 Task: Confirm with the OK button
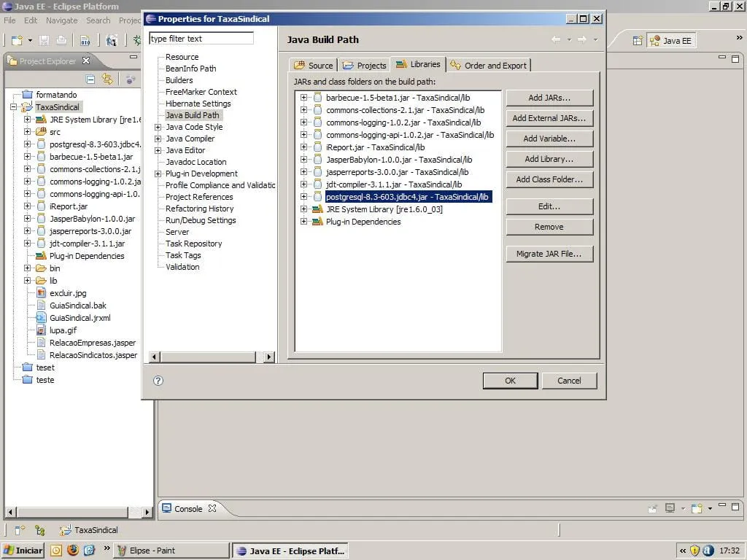pos(510,381)
